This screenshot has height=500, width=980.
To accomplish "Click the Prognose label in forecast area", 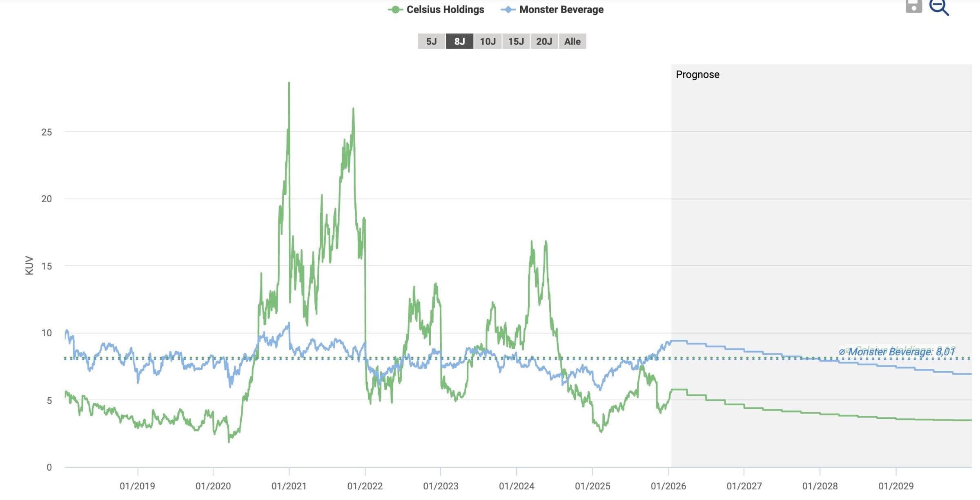I will pos(697,74).
